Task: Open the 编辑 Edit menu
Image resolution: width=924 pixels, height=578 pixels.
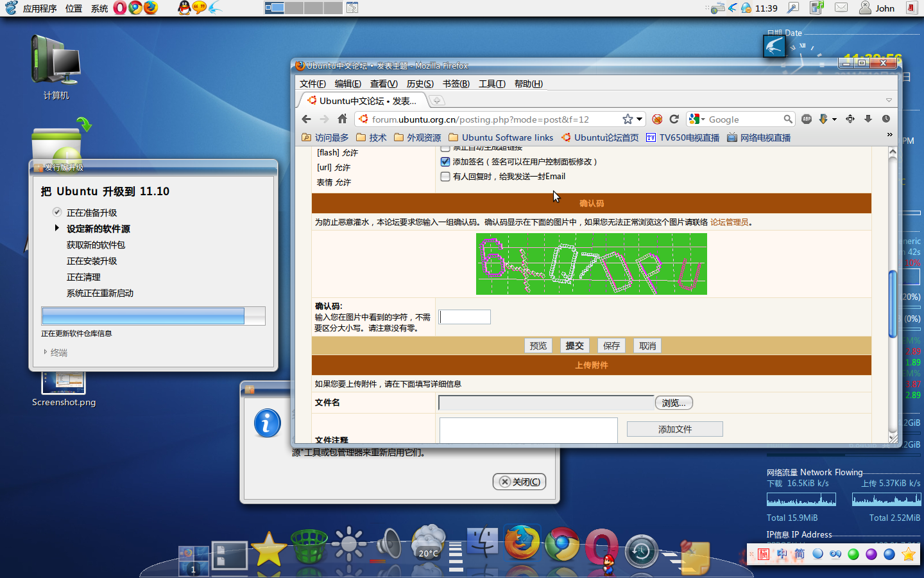Action: pyautogui.click(x=348, y=83)
